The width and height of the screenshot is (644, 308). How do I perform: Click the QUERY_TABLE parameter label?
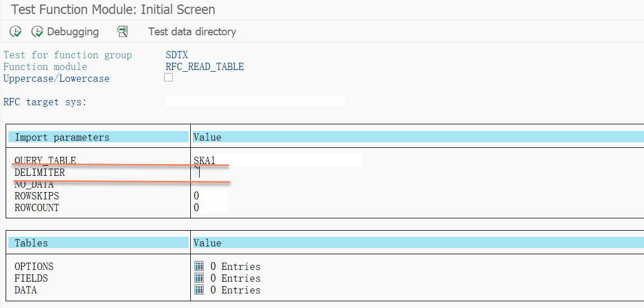point(45,160)
